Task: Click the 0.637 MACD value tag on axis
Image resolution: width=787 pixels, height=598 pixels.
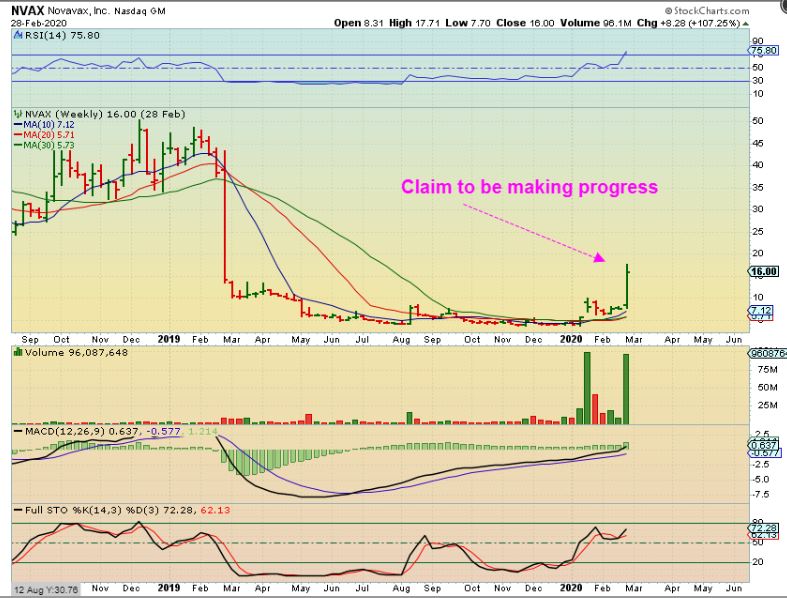Action: tap(764, 444)
